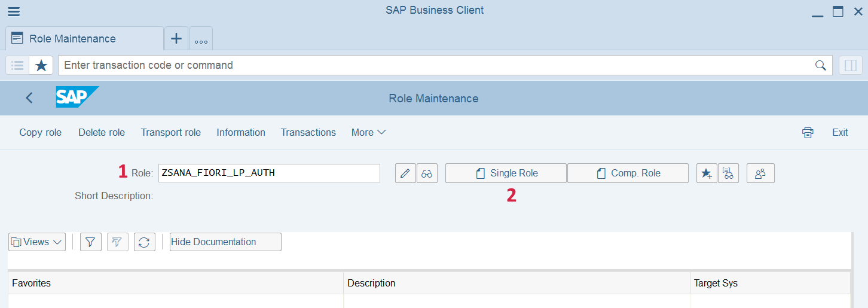The image size is (868, 308).
Task: Click the Description column header
Action: (516, 283)
